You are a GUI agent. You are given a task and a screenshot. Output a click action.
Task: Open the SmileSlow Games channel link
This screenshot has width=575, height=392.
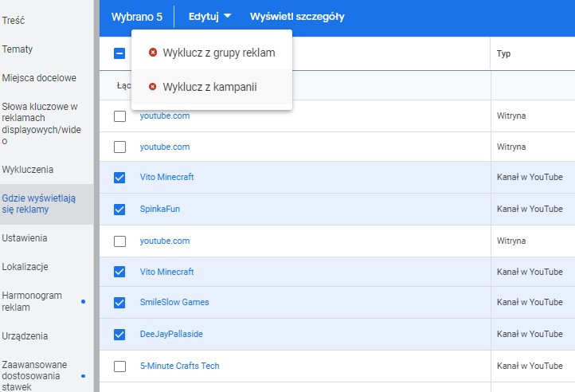(x=174, y=302)
